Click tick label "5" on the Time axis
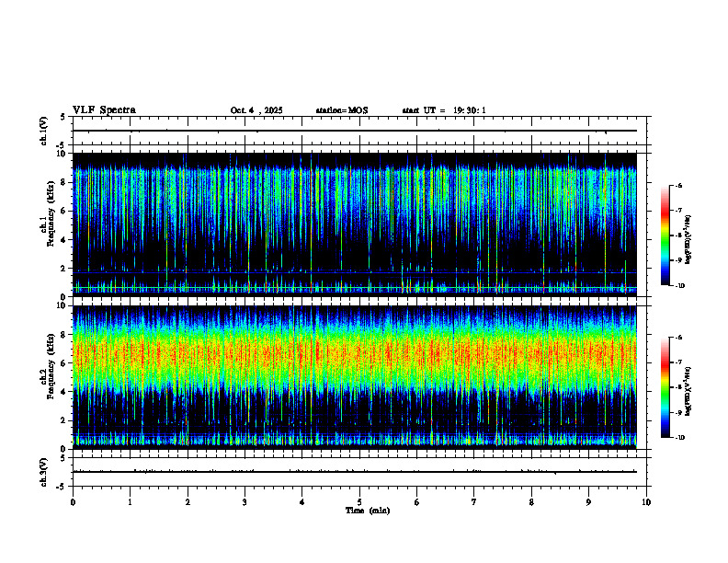Viewport: 728px width, 563px height. pyautogui.click(x=359, y=502)
